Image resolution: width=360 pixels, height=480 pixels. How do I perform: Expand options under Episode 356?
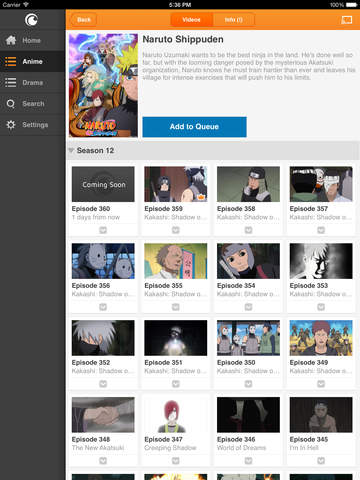(x=103, y=307)
